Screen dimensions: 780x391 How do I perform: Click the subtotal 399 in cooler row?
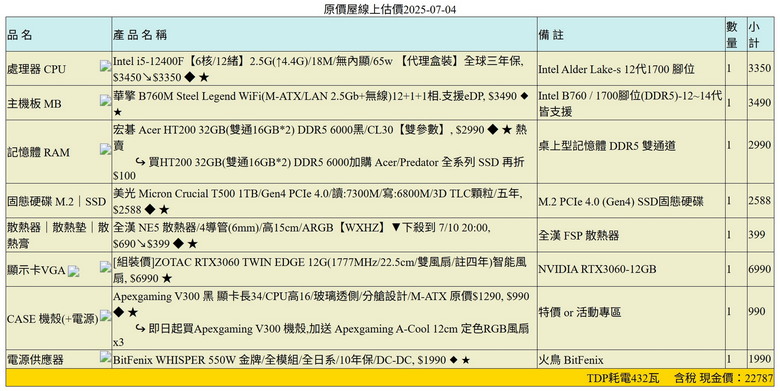click(x=757, y=235)
